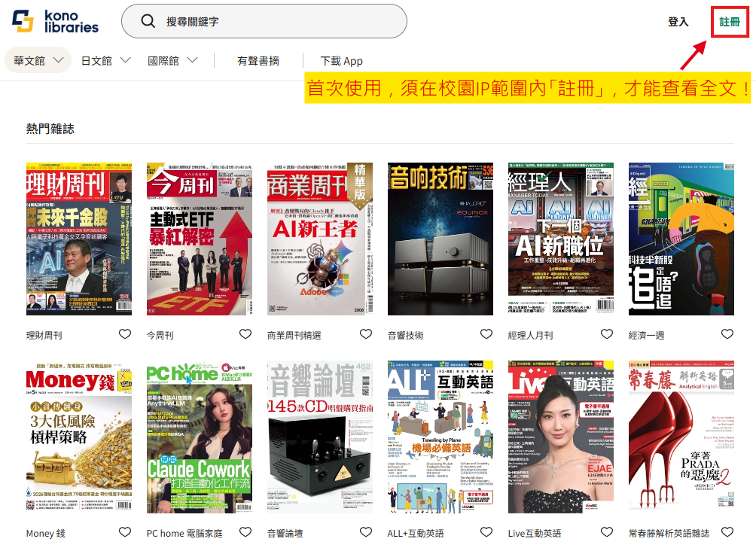Click the search magnifier icon

148,21
